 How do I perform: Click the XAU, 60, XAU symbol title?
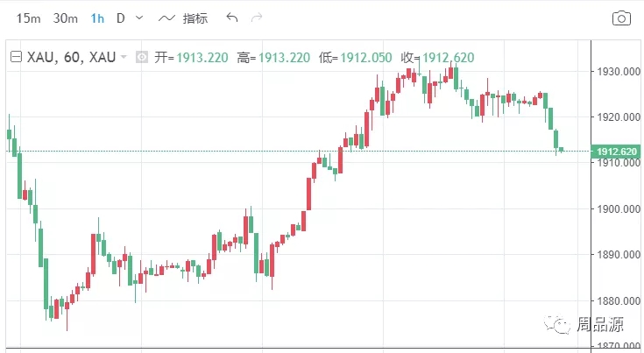click(71, 58)
